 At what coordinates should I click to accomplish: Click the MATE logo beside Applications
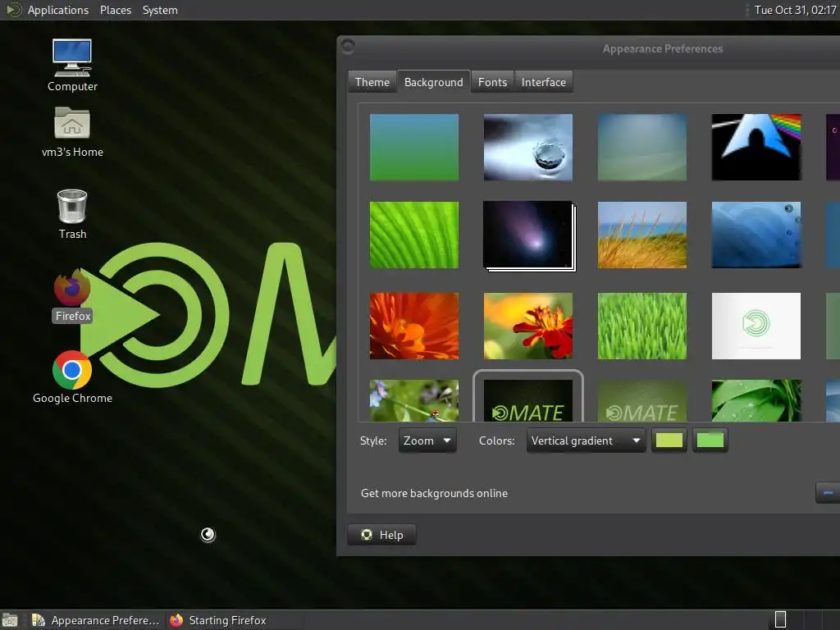(x=13, y=10)
